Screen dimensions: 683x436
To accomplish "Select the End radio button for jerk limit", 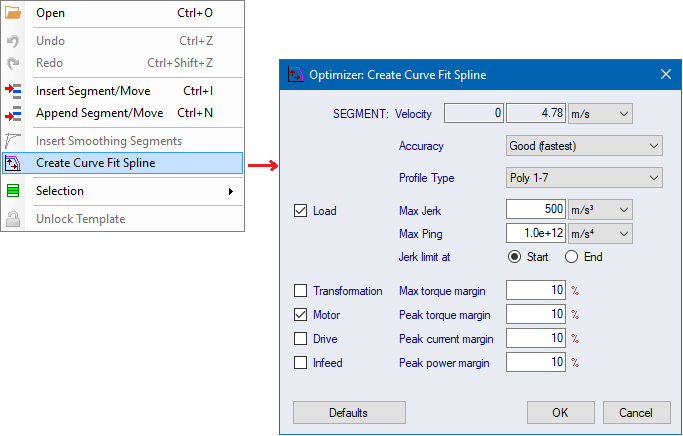I will pos(572,257).
